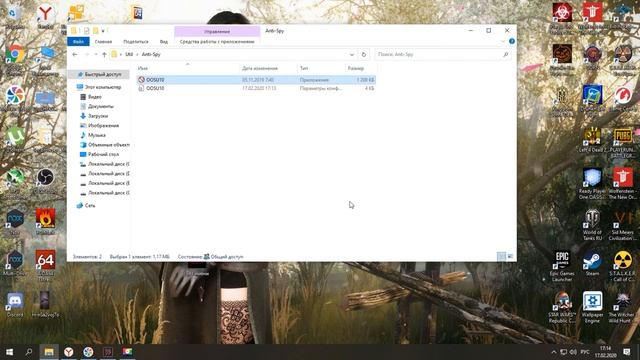
Task: Open the notification center icon
Action: [627, 352]
